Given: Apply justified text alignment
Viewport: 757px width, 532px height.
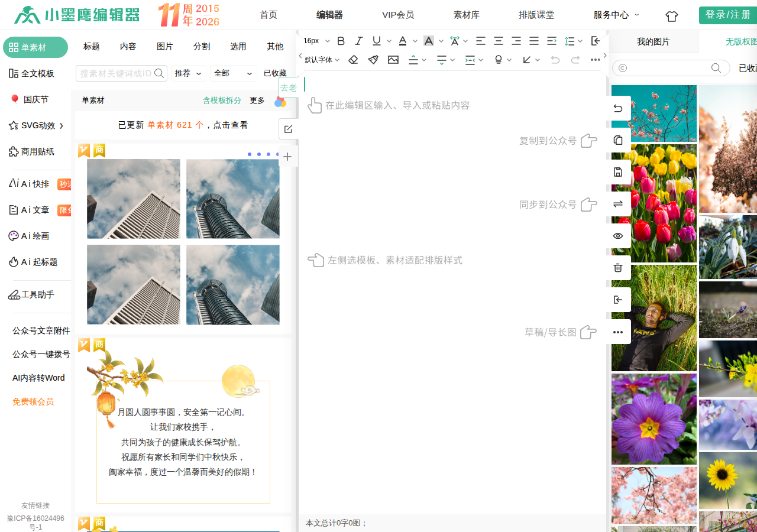Looking at the screenshot, I should coord(534,41).
